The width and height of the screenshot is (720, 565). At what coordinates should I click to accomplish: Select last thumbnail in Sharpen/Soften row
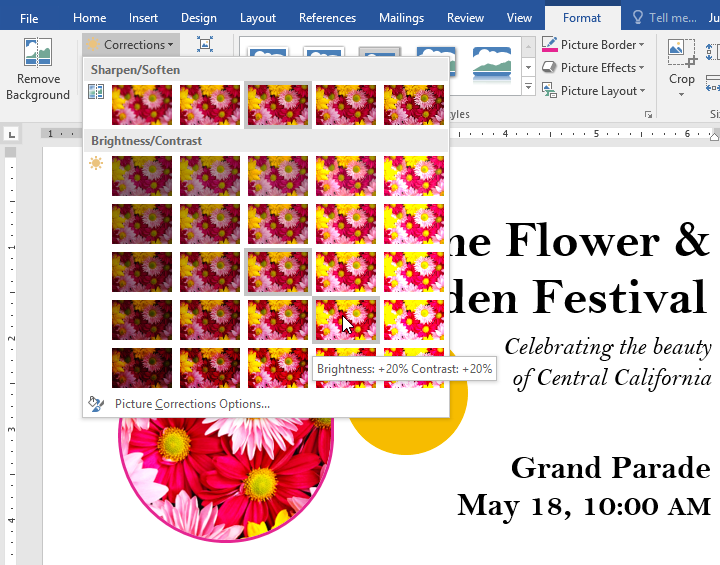point(414,105)
